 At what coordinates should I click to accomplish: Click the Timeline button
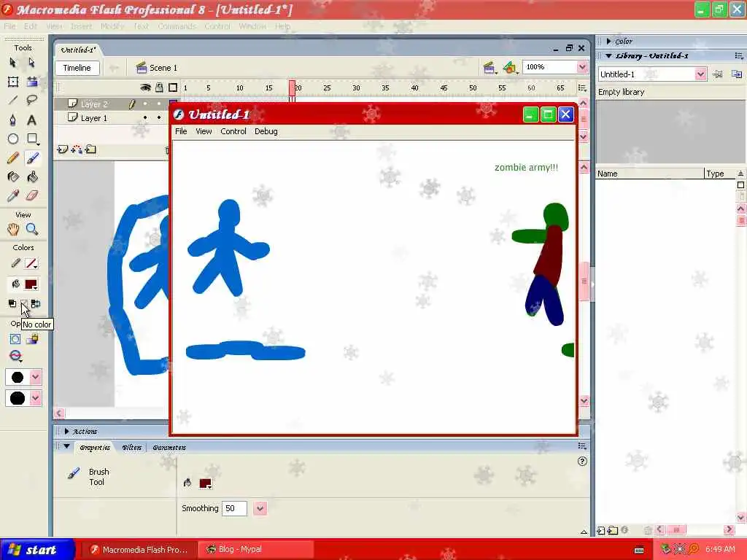77,68
